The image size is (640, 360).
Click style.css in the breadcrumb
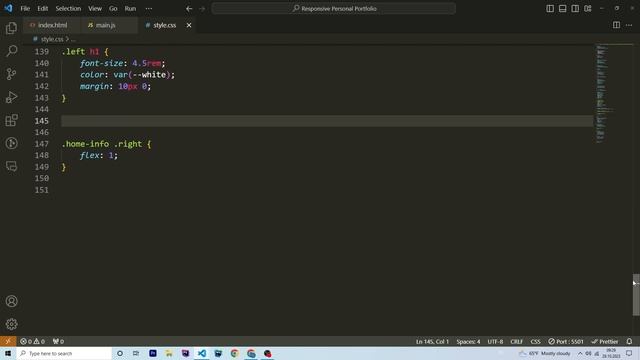point(51,39)
